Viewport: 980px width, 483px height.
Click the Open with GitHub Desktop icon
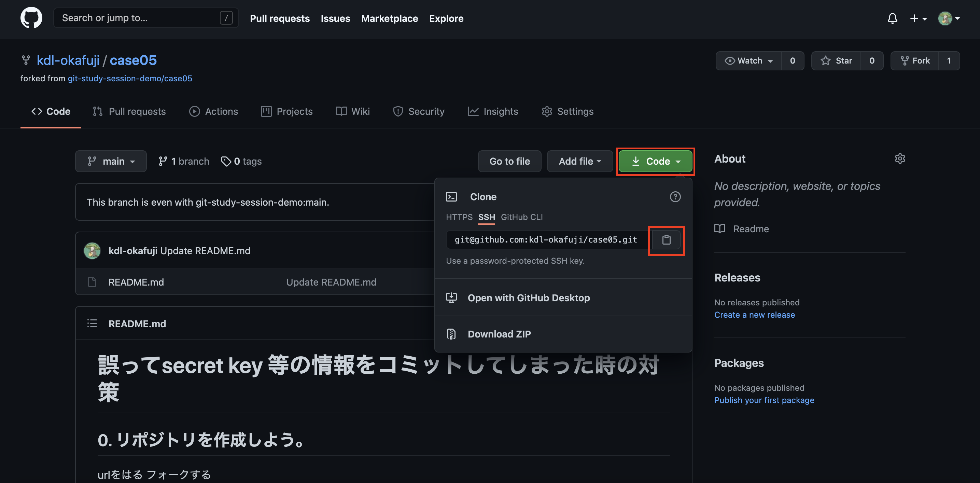pos(451,298)
